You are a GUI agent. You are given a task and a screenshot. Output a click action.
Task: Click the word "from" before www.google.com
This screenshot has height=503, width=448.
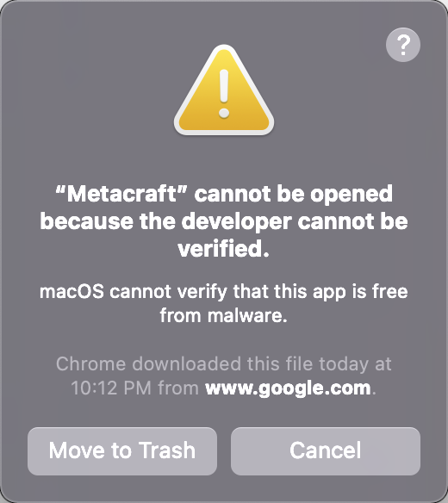point(178,388)
